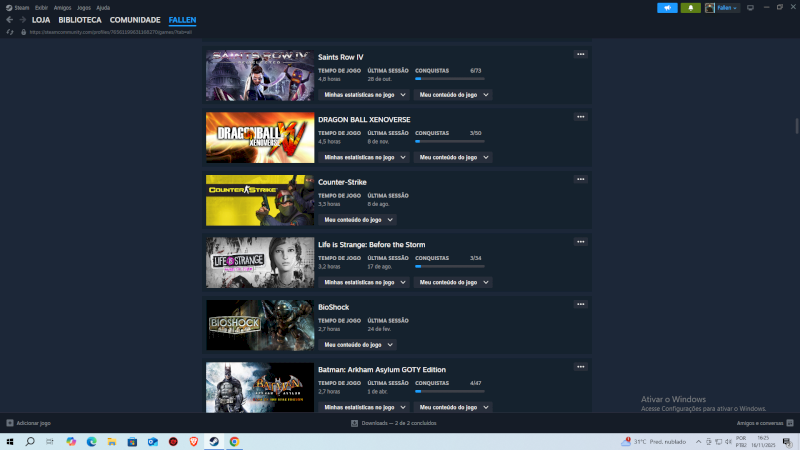Viewport: 800px width, 450px height.
Task: Open Batman: Arkham Asylum GOTY Edition title
Action: coord(382,369)
